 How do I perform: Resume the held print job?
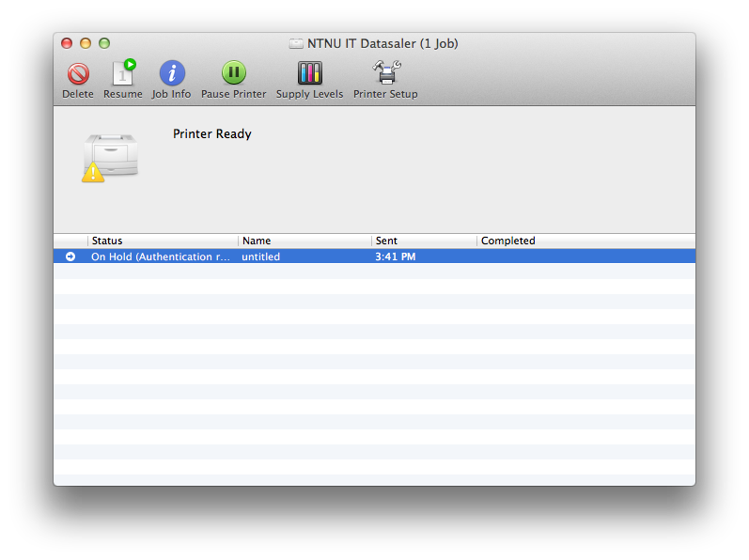click(123, 80)
